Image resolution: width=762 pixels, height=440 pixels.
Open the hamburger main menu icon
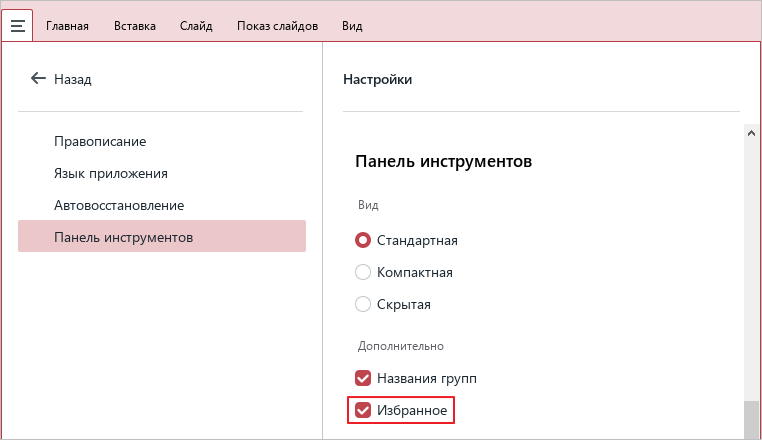point(17,25)
